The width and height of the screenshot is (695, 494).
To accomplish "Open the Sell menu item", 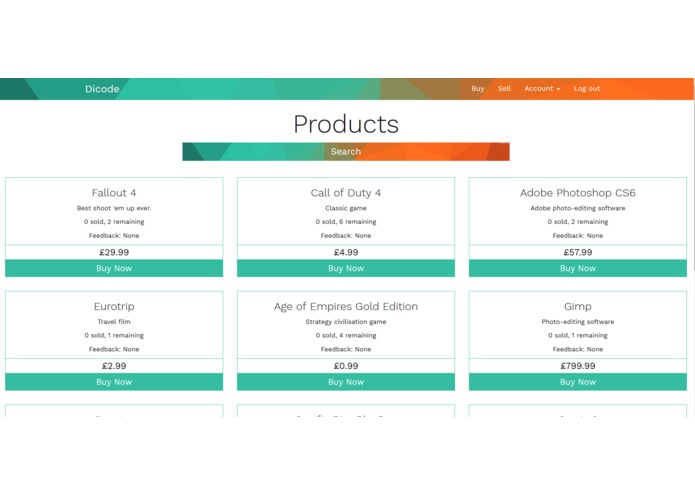I will click(x=504, y=89).
